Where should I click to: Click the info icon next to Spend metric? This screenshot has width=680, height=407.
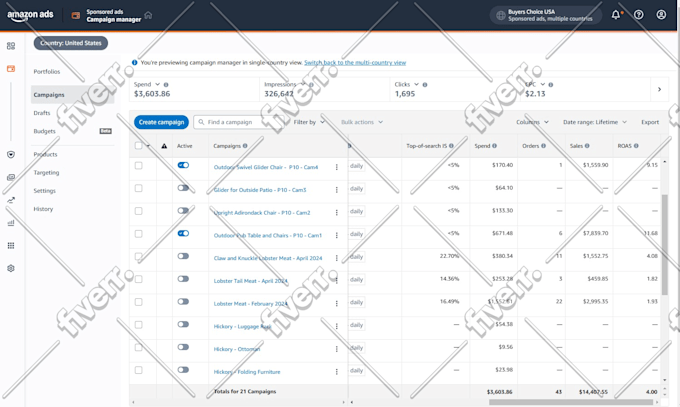coord(166,85)
